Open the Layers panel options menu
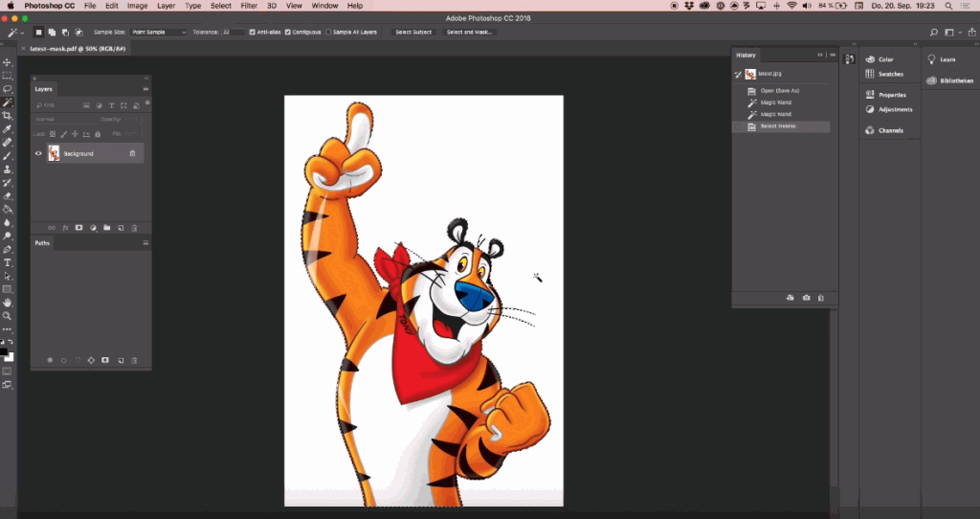The image size is (980, 519). 145,89
